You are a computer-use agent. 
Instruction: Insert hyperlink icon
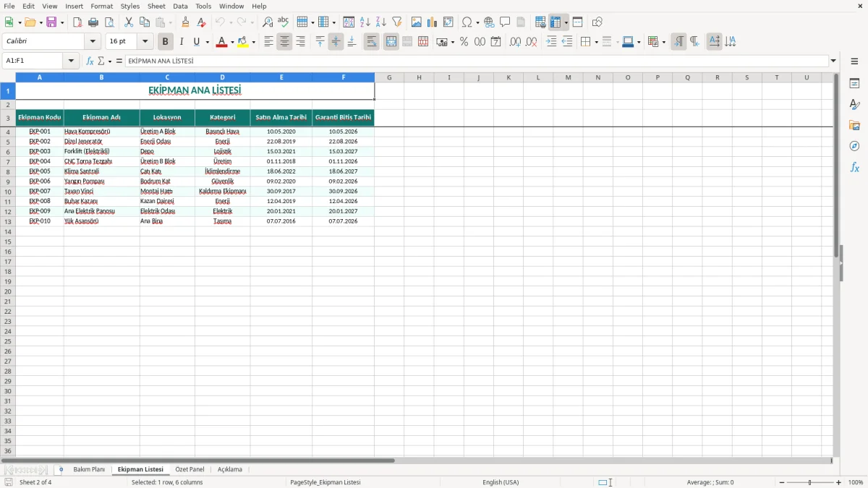489,22
